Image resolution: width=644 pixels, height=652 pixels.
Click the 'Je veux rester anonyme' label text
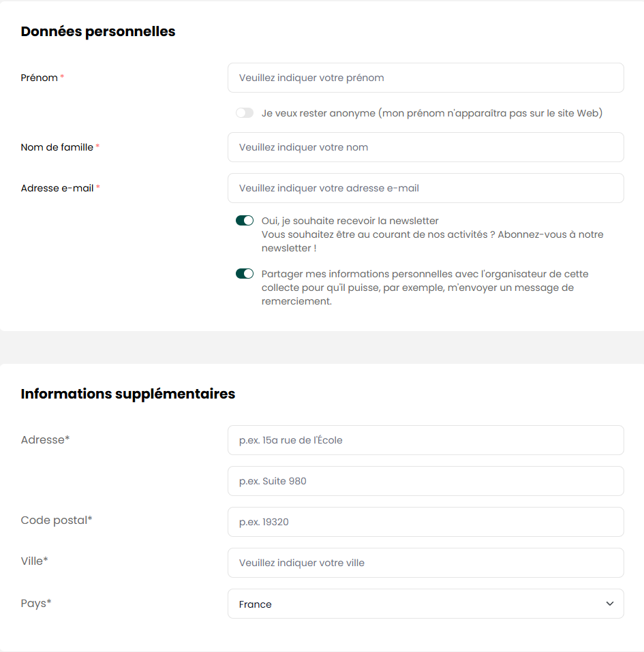tap(431, 113)
